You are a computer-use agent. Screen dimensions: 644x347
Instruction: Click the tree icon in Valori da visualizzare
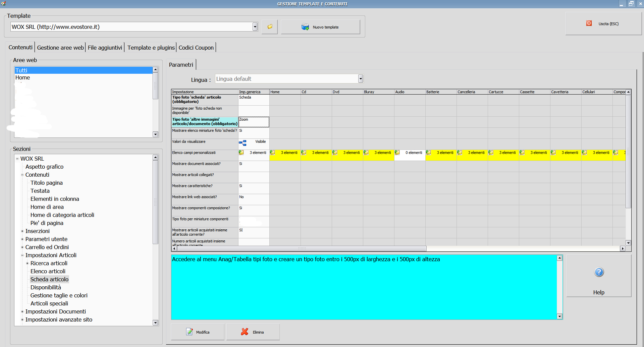(x=243, y=143)
